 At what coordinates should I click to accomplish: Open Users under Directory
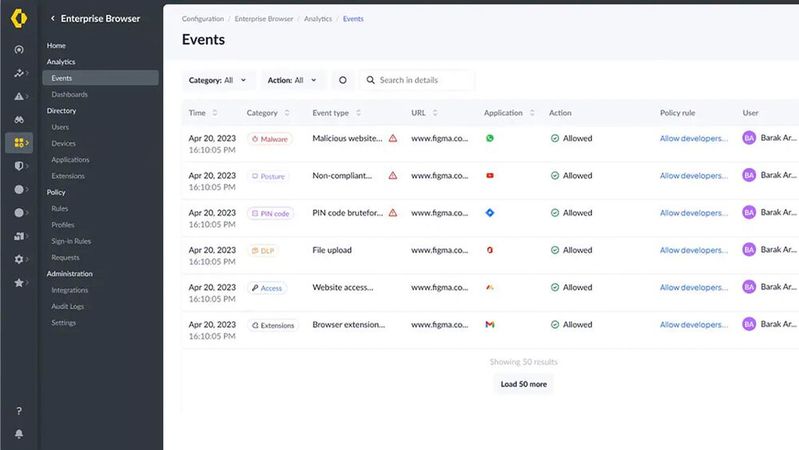coord(60,127)
